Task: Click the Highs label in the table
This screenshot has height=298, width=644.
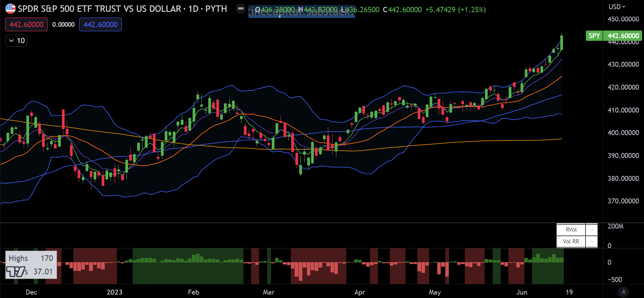Action: point(18,258)
